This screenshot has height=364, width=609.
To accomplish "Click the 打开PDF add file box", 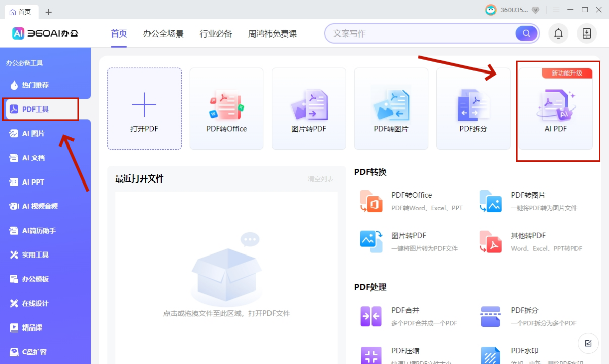I will point(144,109).
